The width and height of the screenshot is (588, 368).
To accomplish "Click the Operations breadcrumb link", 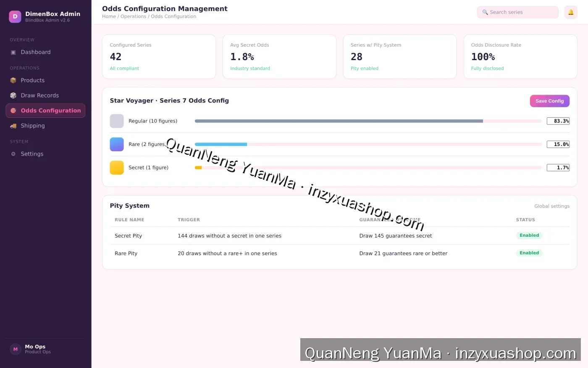I will (x=133, y=16).
